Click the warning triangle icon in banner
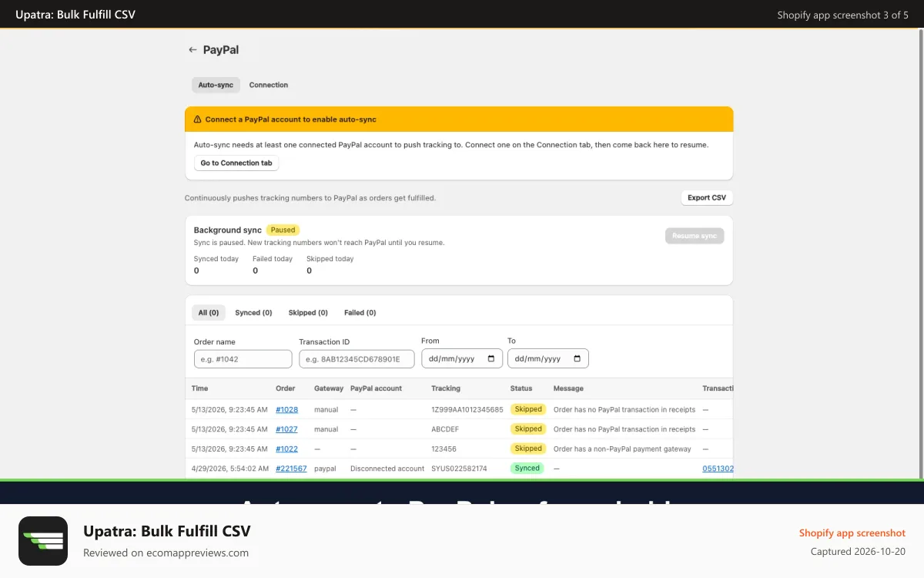The width and height of the screenshot is (924, 578). click(198, 119)
